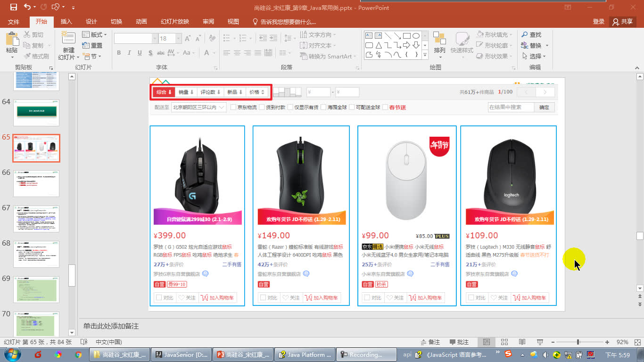Switch to Reading view in status bar

pyautogui.click(x=522, y=342)
